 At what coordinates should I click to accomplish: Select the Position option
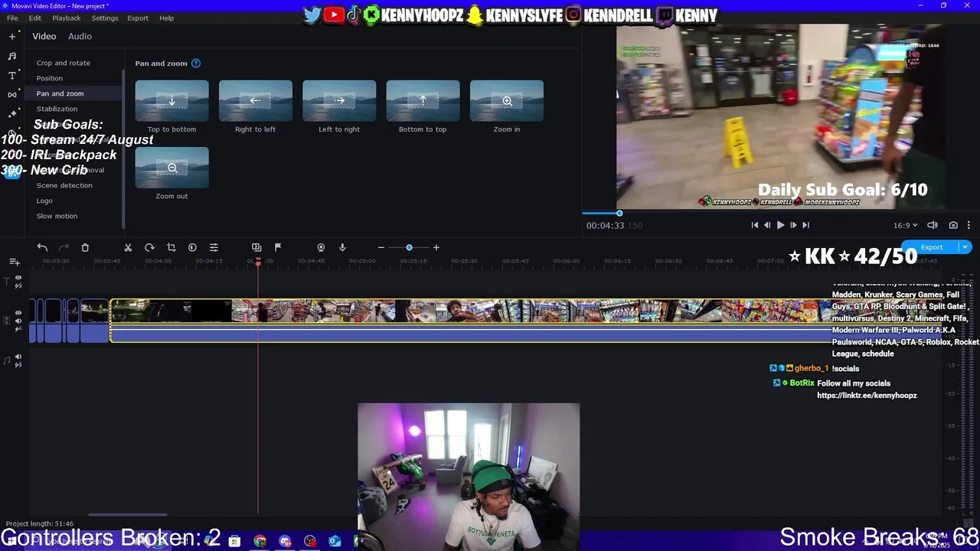pos(50,78)
